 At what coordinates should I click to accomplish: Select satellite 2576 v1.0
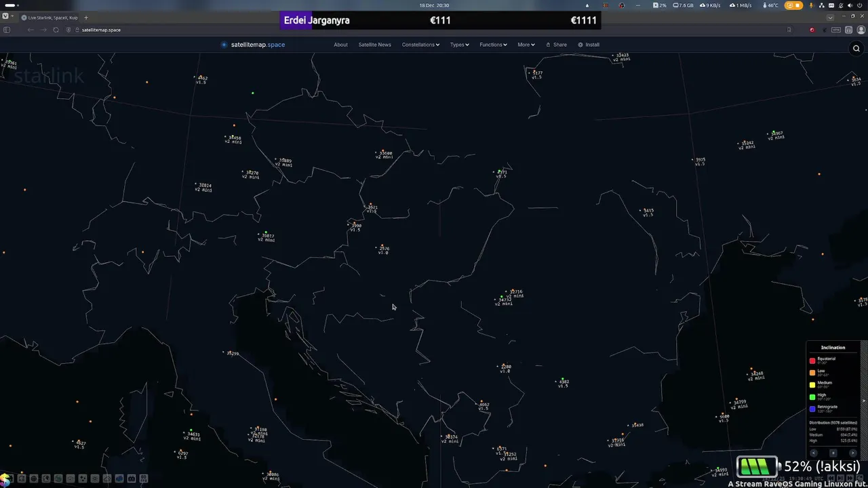click(383, 250)
